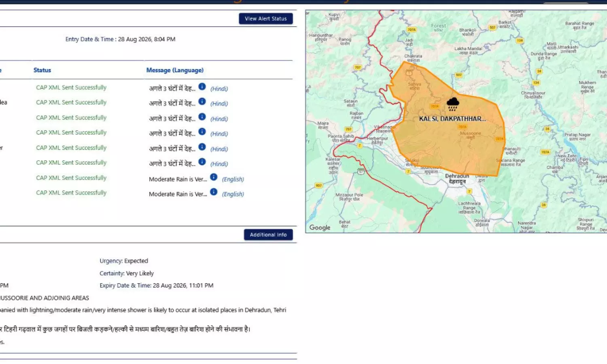This screenshot has width=607, height=364.
Task: Open the Additional Info button
Action: coord(268,235)
